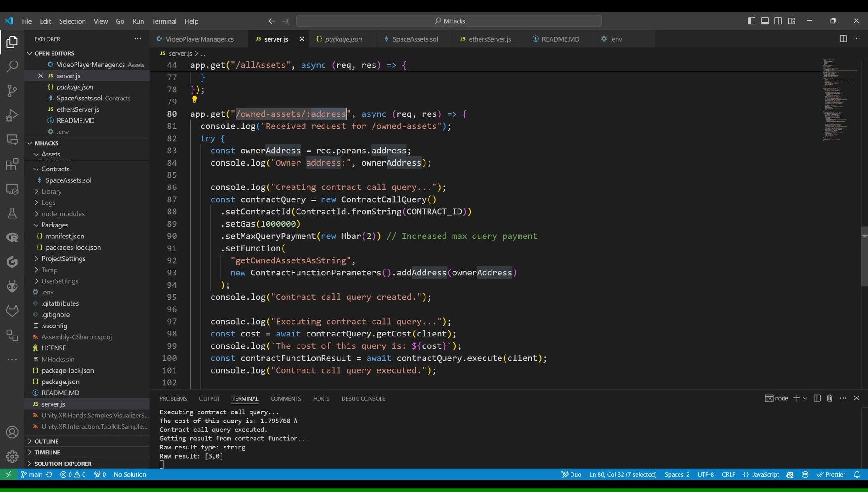Image resolution: width=868 pixels, height=492 pixels.
Task: Click the code minimap overview
Action: click(840, 99)
